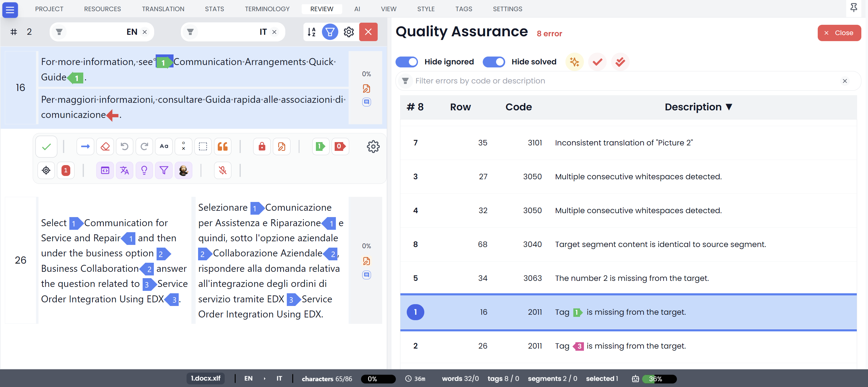The height and width of the screenshot is (387, 868).
Task: Expand the IT target language chevron in the status bar
Action: (264, 379)
